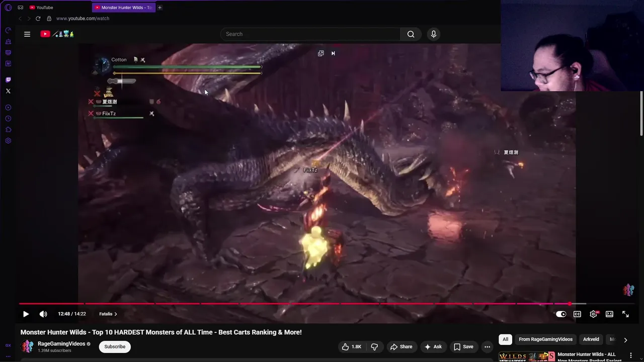Mute the video volume
Viewport: 644px width, 362px height.
[x=43, y=314]
